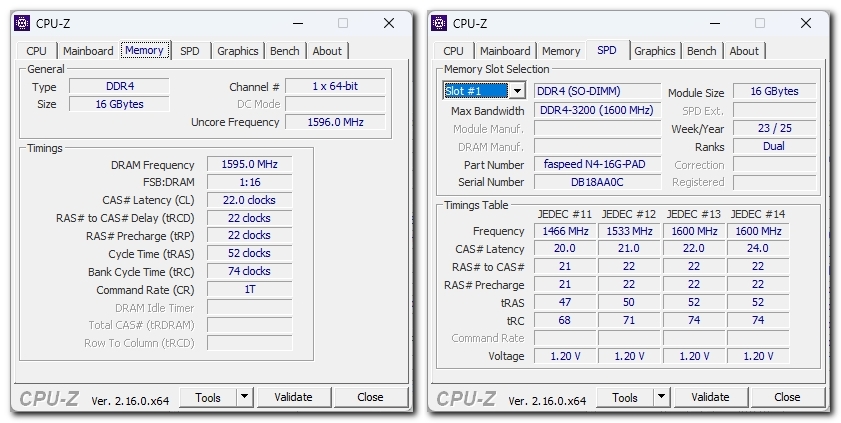Open Mainboard tab in left CPU-Z window
The image size is (841, 423).
(88, 51)
